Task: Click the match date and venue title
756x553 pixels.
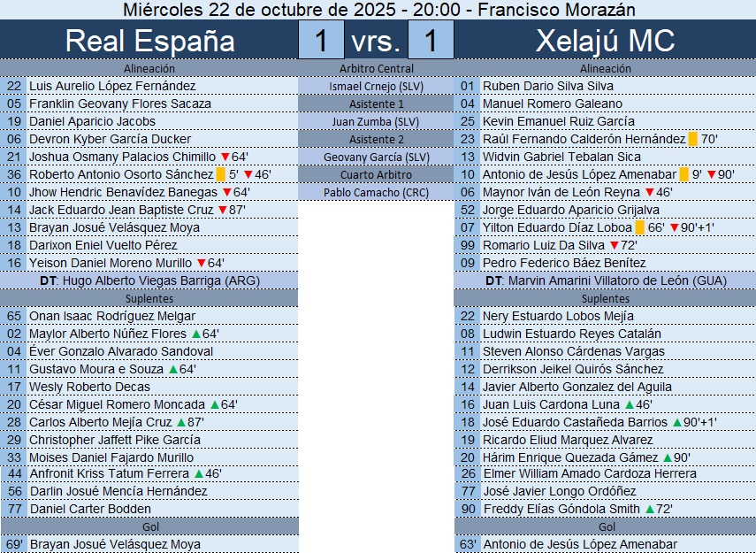Action: click(x=378, y=10)
